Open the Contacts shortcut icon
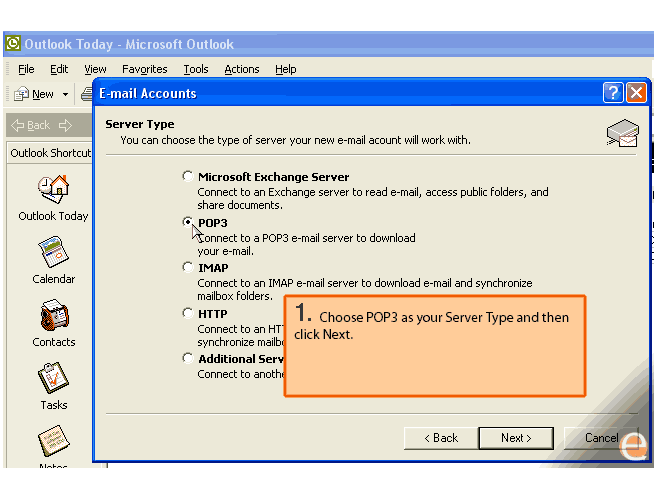The width and height of the screenshot is (657, 500). pyautogui.click(x=54, y=315)
